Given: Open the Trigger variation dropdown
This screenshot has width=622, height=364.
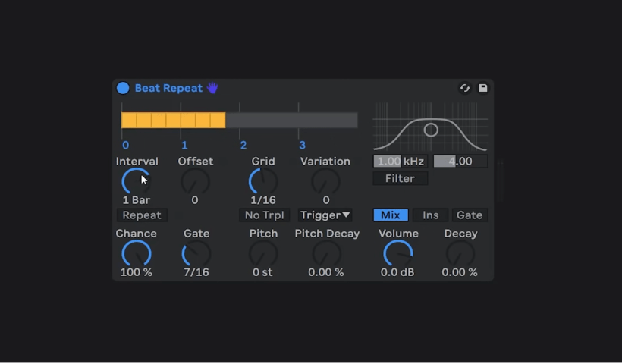Looking at the screenshot, I should coord(325,215).
